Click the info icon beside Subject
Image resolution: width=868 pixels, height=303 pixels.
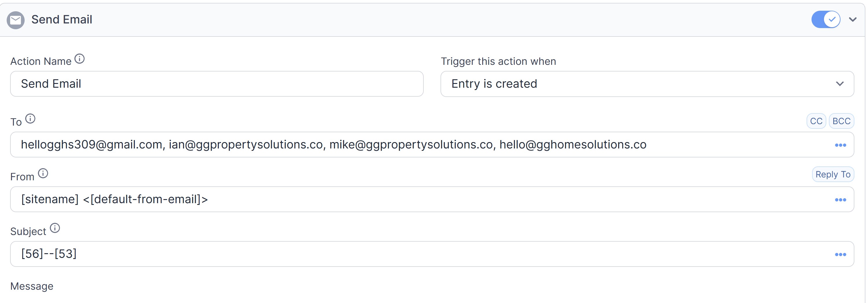coord(55,228)
